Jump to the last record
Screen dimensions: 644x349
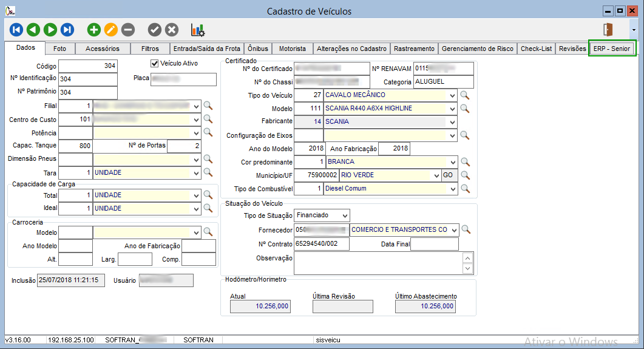67,29
